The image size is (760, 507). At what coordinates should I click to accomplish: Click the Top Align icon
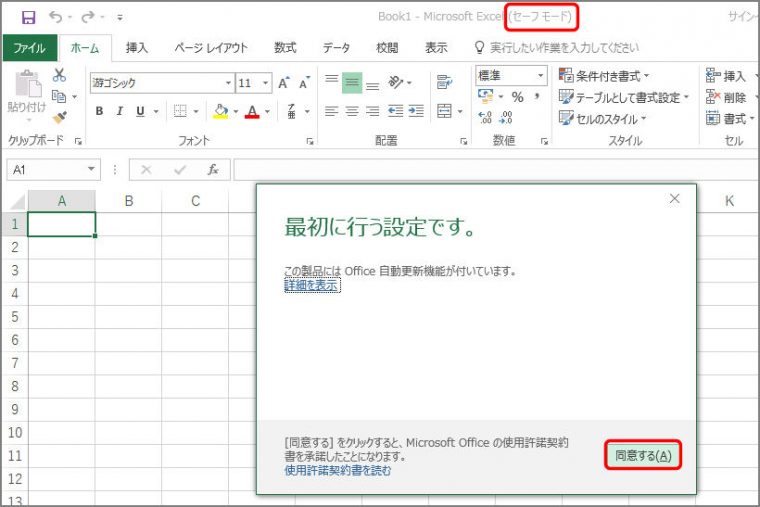coord(332,79)
